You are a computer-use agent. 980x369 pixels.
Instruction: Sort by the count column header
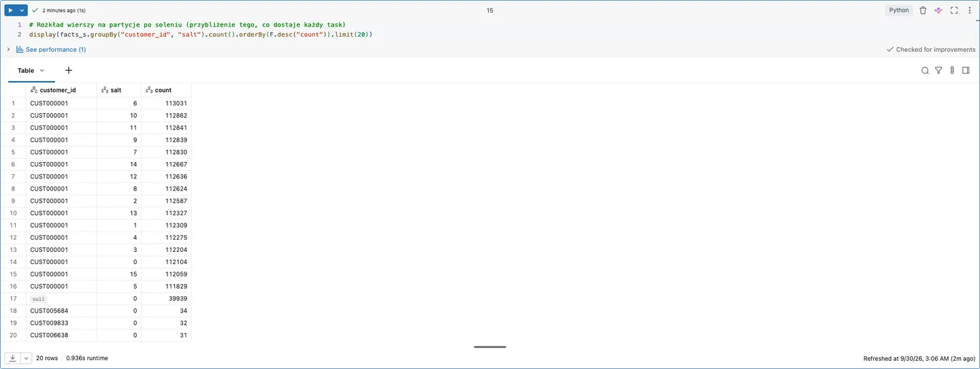point(166,90)
